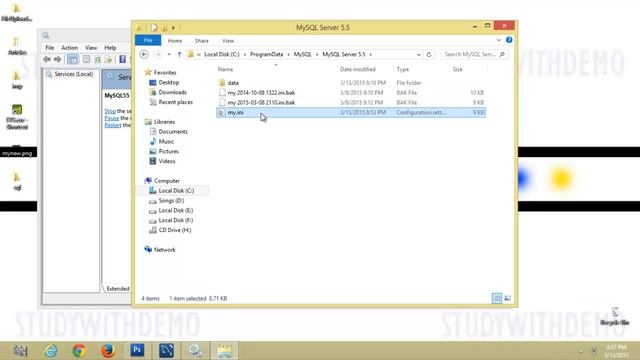Launch Google Chrome from taskbar
640x360 pixels.
click(x=79, y=351)
